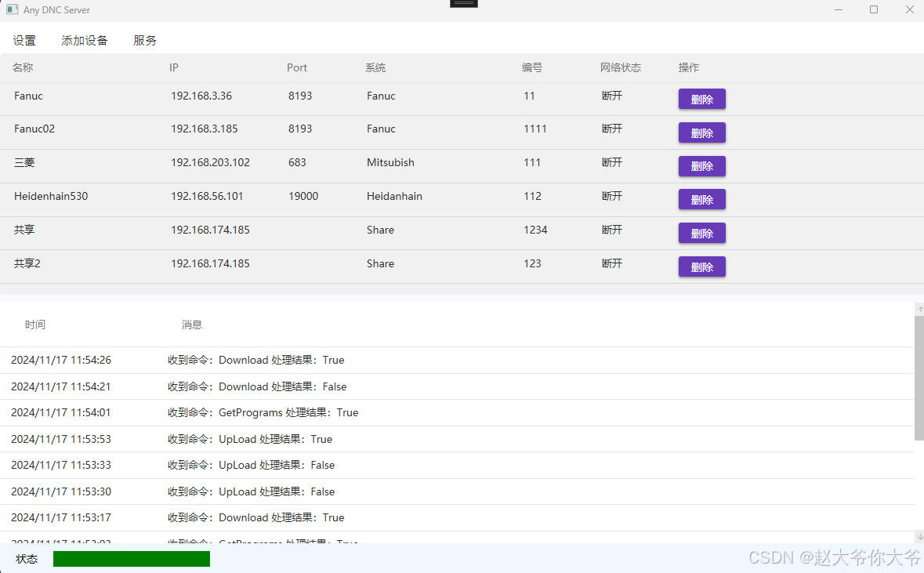924x573 pixels.
Task: Delete the 共享2 device row
Action: [x=702, y=267]
